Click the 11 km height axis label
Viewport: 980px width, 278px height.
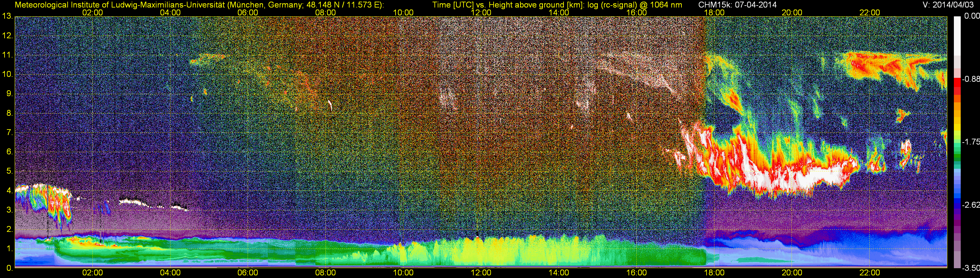coord(7,55)
